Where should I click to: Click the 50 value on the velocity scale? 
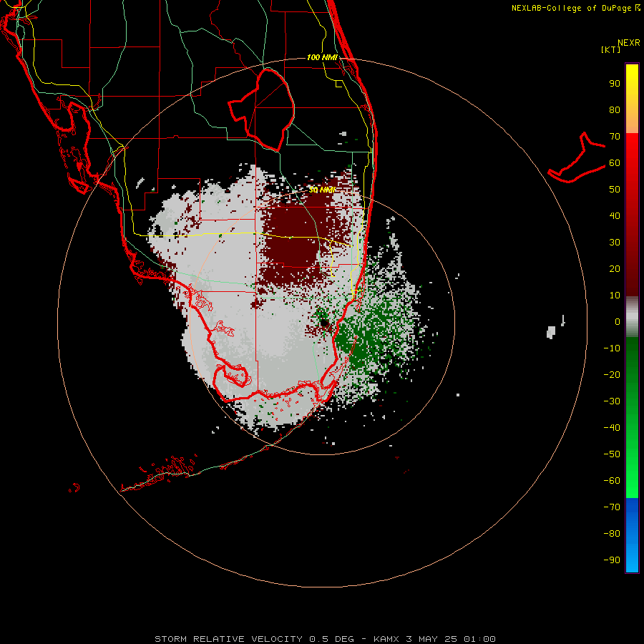[x=615, y=190]
